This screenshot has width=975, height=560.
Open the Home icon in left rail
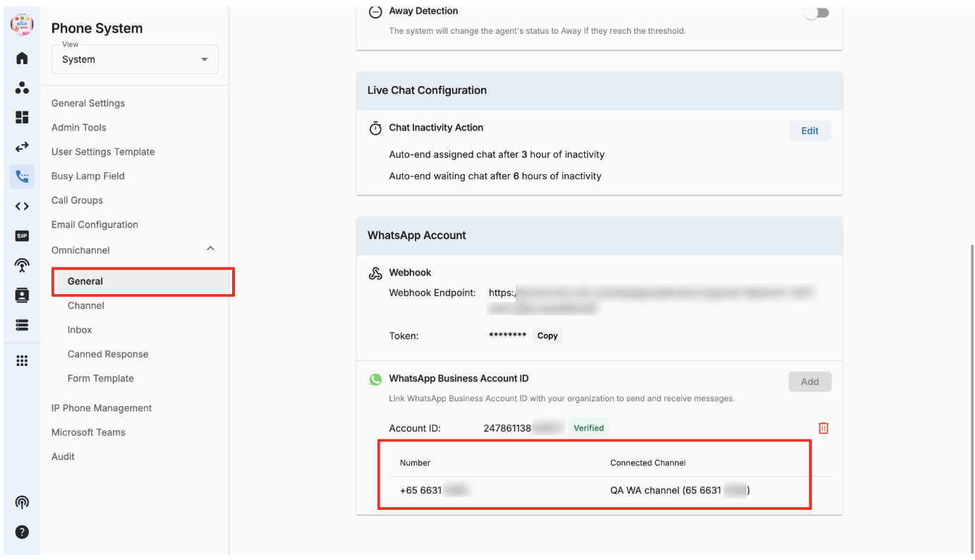pyautogui.click(x=22, y=58)
